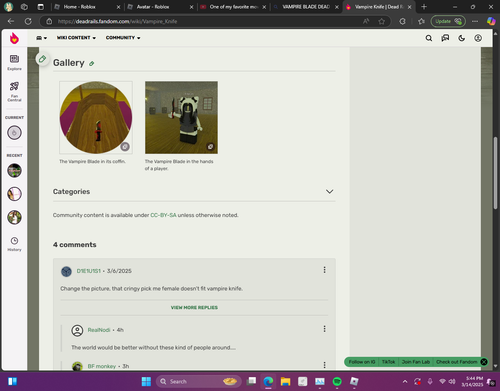Close the Home - Roblox tab

click(x=118, y=7)
